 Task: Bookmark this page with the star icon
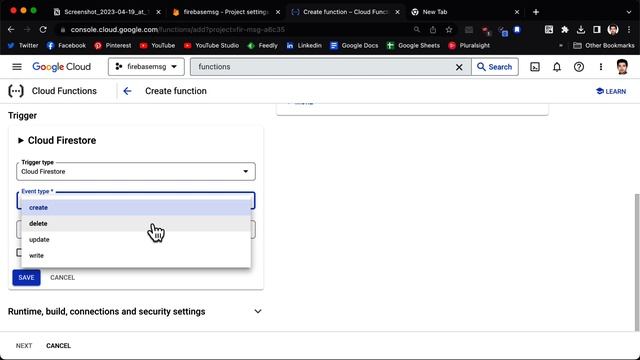[x=449, y=29]
